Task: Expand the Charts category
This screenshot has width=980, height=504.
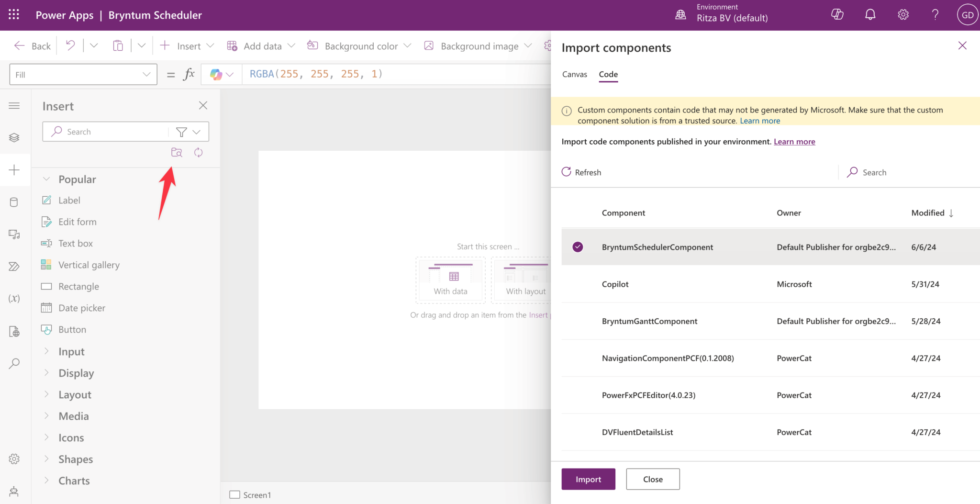Action: pos(46,481)
